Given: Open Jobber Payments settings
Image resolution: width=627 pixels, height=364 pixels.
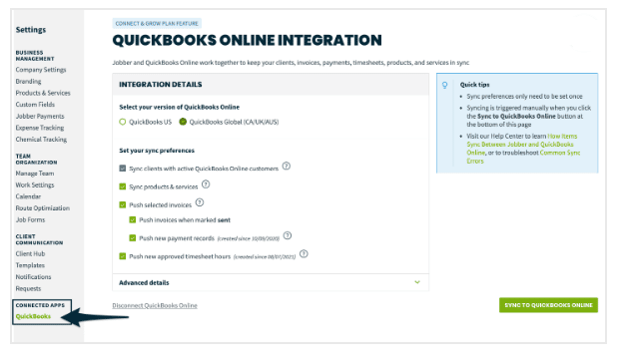Looking at the screenshot, I should 40,117.
